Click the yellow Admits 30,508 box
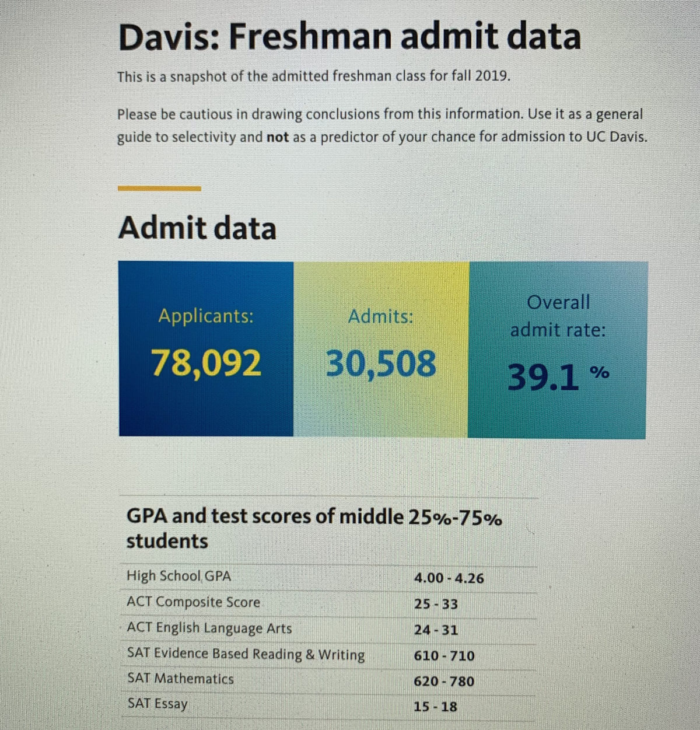700x730 pixels. [381, 348]
